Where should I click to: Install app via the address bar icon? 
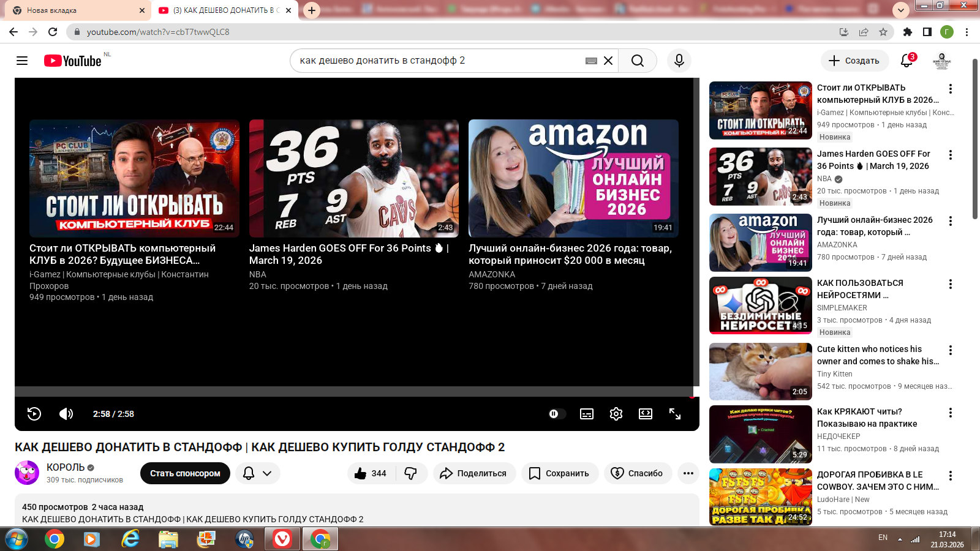(844, 32)
